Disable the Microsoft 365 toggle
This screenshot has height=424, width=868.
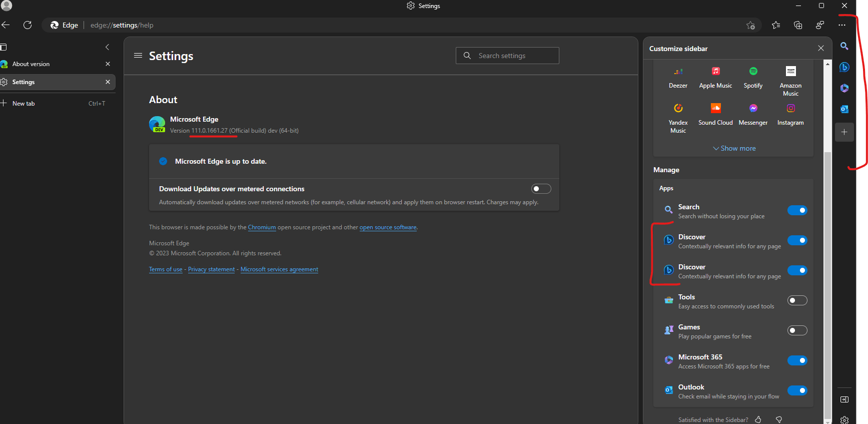coord(797,360)
